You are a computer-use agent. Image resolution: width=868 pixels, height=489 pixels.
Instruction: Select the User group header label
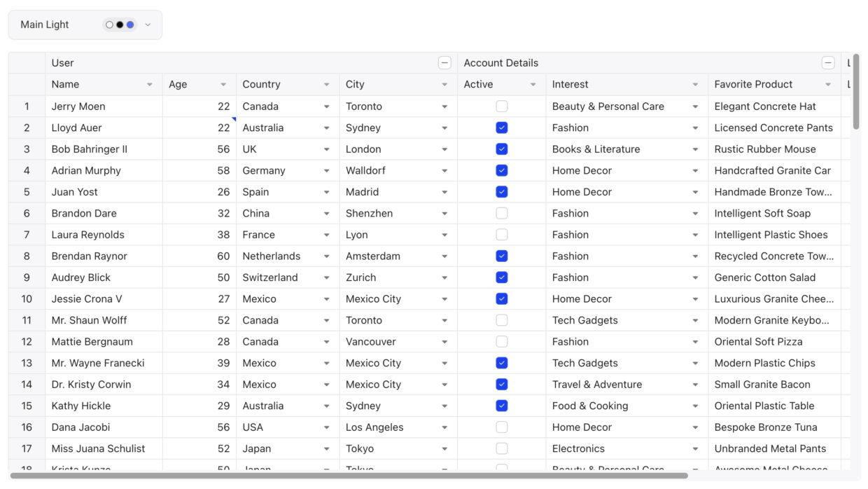point(63,63)
